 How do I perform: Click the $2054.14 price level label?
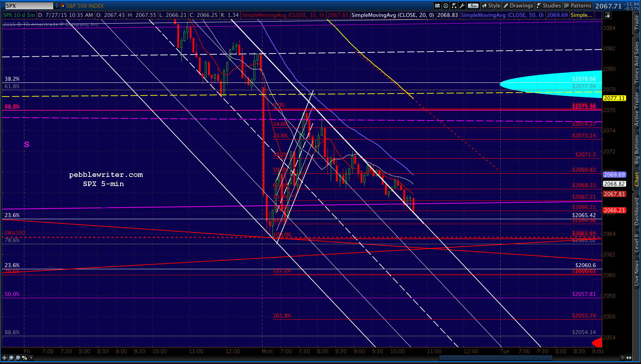coord(584,332)
